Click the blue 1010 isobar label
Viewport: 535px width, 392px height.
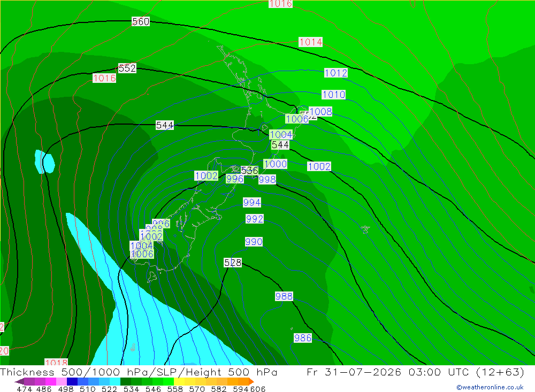pyautogui.click(x=334, y=95)
